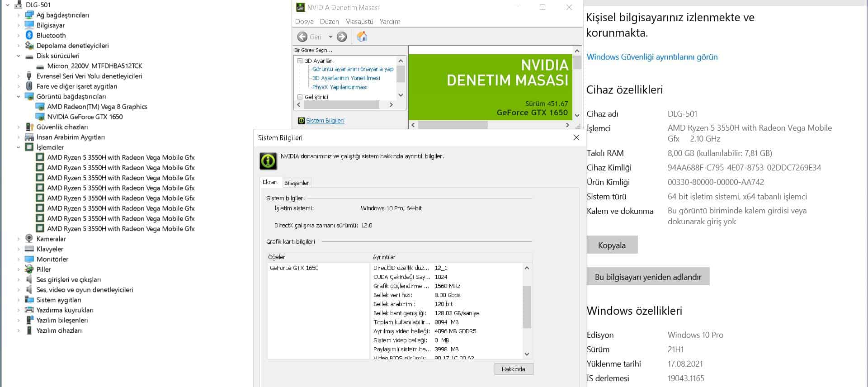Viewport: 868px width, 387px height.
Task: Open Windows Güvenliği ayrıntılarını görün link
Action: pos(652,57)
